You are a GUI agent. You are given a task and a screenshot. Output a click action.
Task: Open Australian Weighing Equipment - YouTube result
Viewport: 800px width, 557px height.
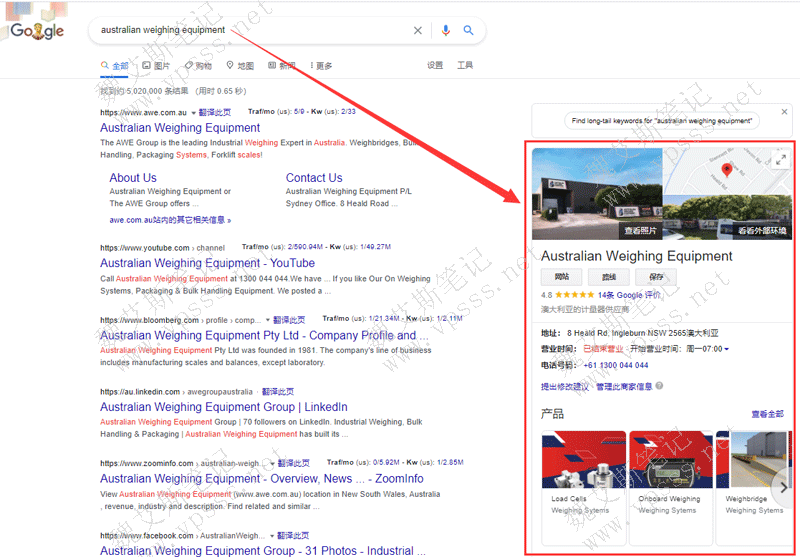(207, 263)
